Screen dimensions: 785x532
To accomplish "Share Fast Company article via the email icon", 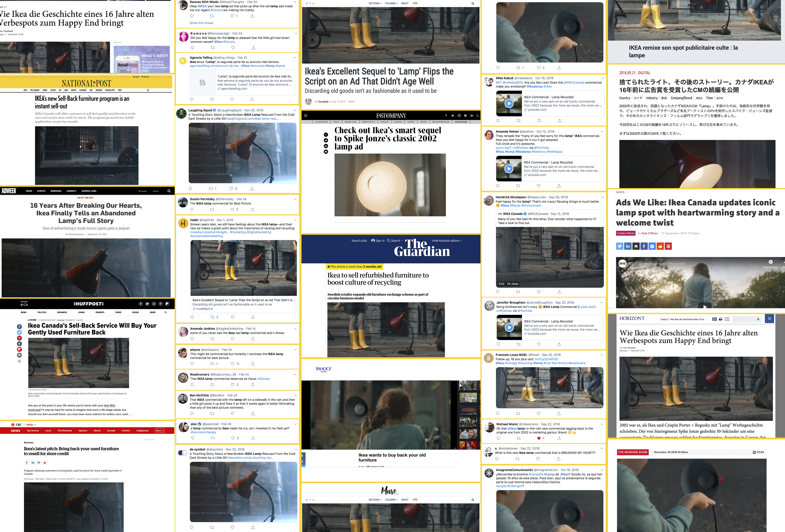I will pyautogui.click(x=326, y=152).
